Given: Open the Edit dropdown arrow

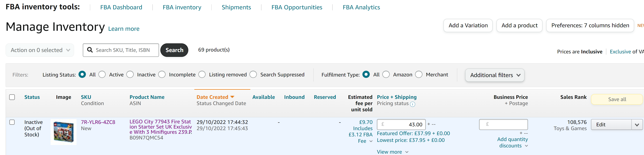Looking at the screenshot, I should coord(637,125).
